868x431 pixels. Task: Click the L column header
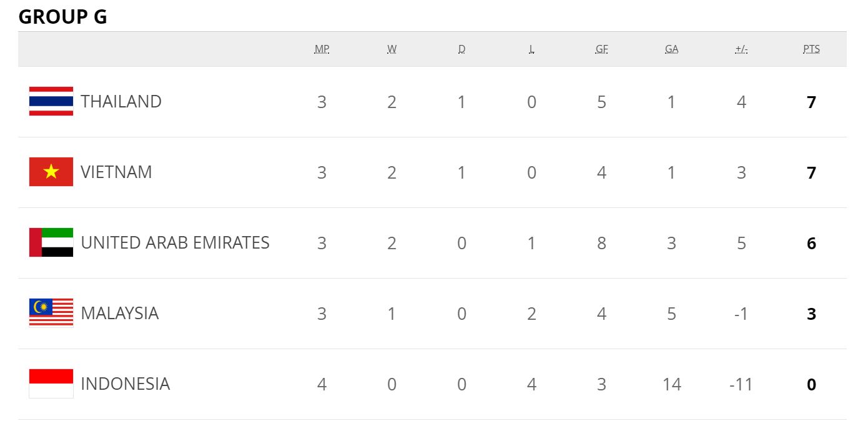tap(531, 49)
